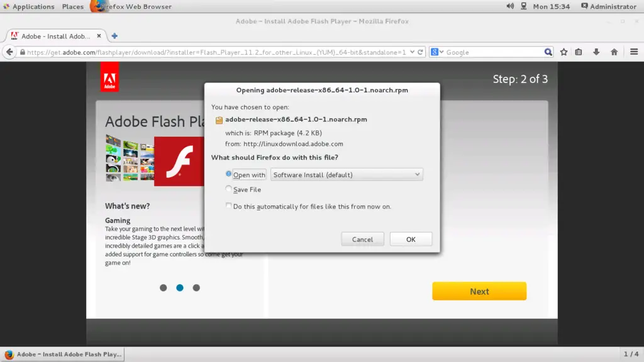Show bookmarks list icon in toolbar
The image size is (644, 362).
[579, 52]
